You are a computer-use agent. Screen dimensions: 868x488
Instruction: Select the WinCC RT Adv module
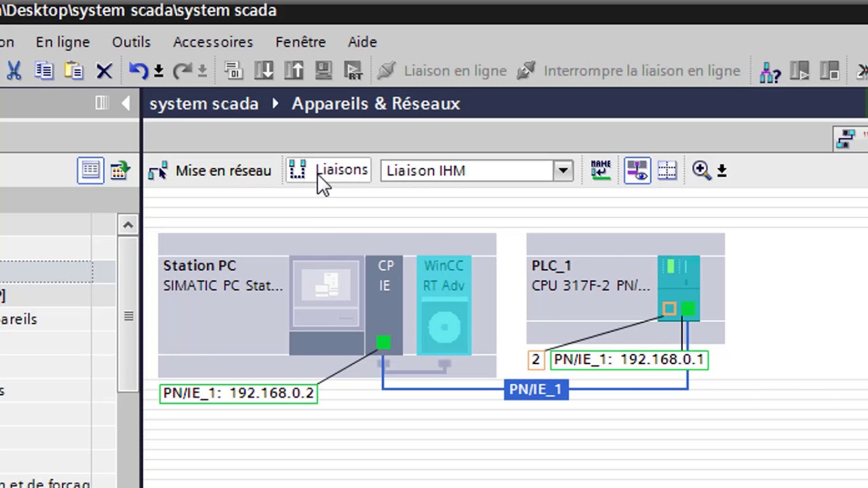click(x=443, y=305)
